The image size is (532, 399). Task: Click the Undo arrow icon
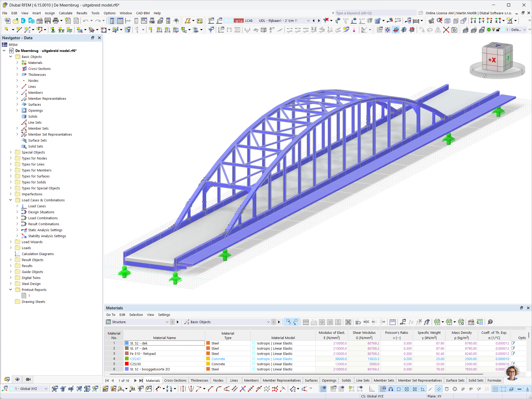pos(86,21)
